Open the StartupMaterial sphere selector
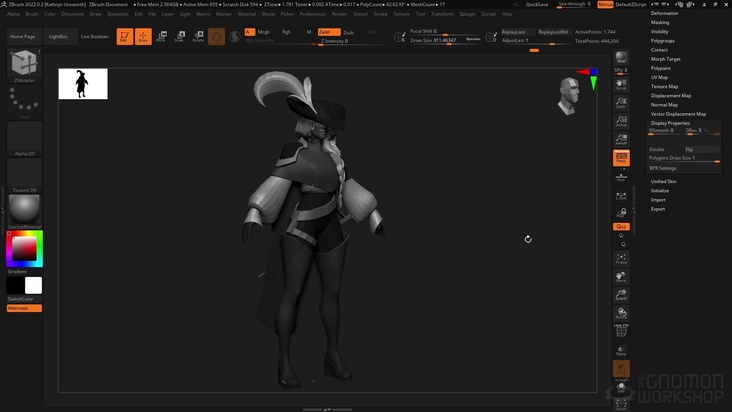732x412 pixels. [x=24, y=209]
